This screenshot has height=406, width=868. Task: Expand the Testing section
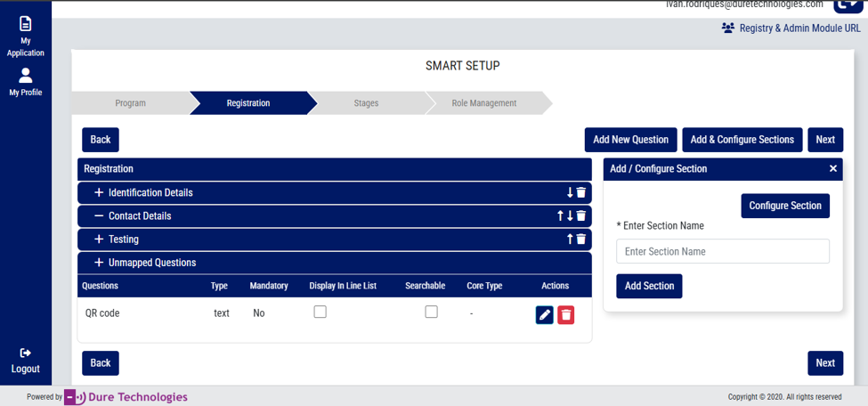pyautogui.click(x=99, y=240)
